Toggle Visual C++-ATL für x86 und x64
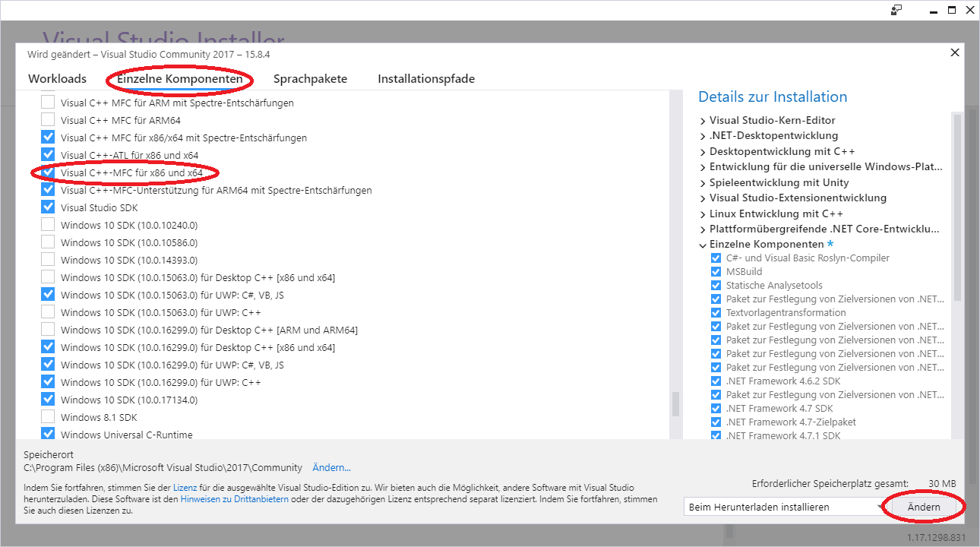The width and height of the screenshot is (980, 547). [x=48, y=155]
